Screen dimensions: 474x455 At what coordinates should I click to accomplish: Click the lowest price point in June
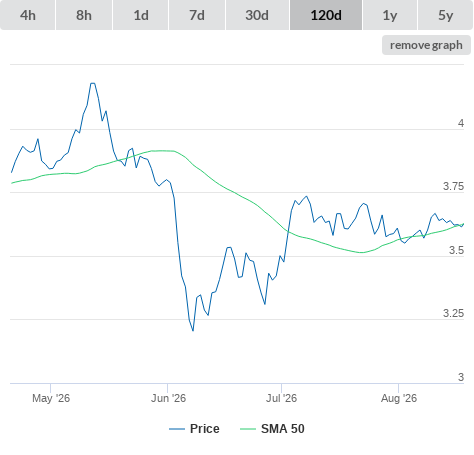point(193,330)
